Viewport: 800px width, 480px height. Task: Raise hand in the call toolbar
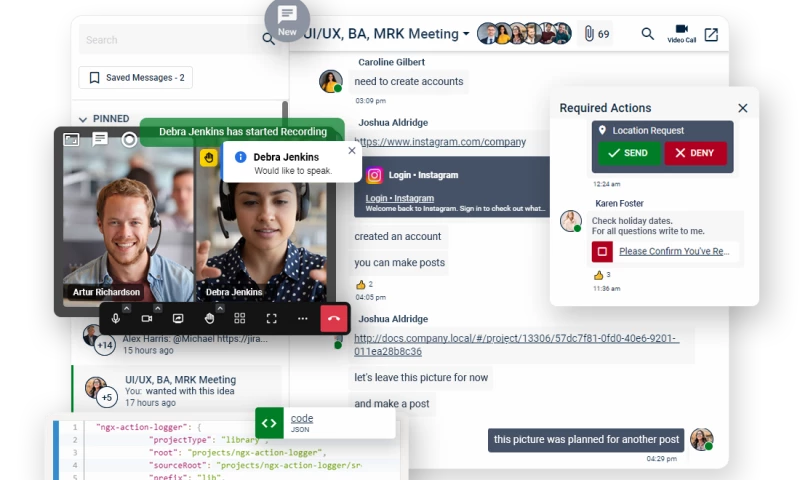pyautogui.click(x=209, y=319)
